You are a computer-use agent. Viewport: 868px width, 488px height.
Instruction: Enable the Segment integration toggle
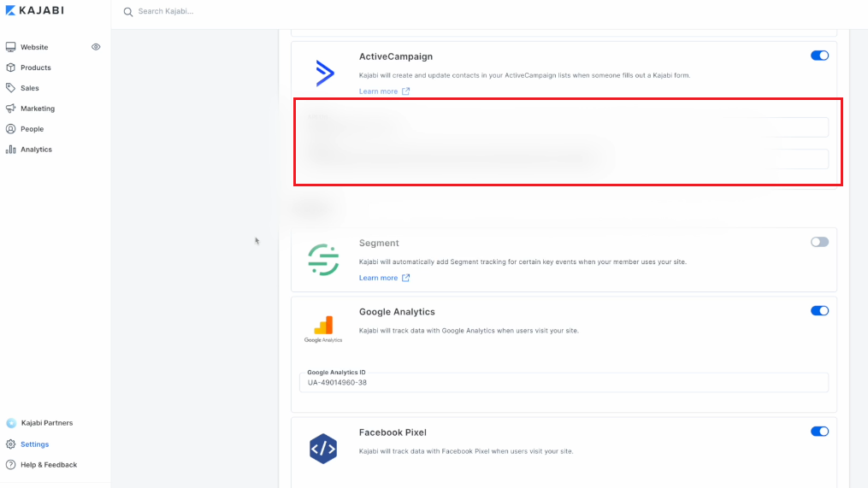pos(819,242)
